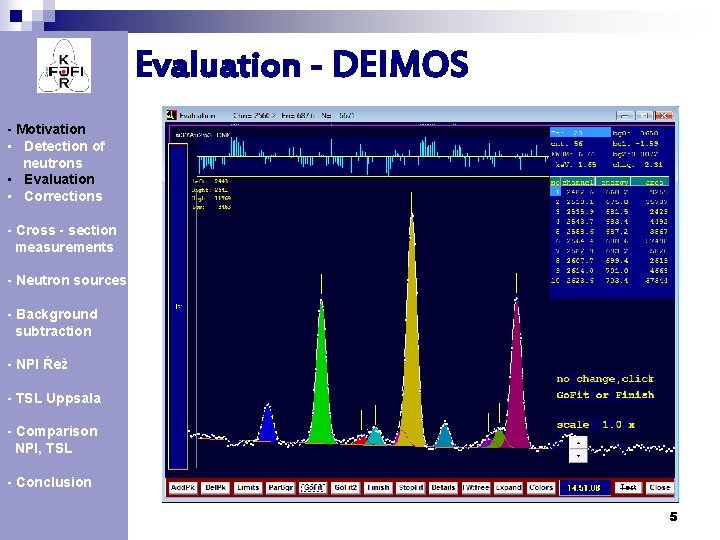The image size is (720, 540).
Task: Click the highlighted top field in parameters panel
Action: [580, 133]
